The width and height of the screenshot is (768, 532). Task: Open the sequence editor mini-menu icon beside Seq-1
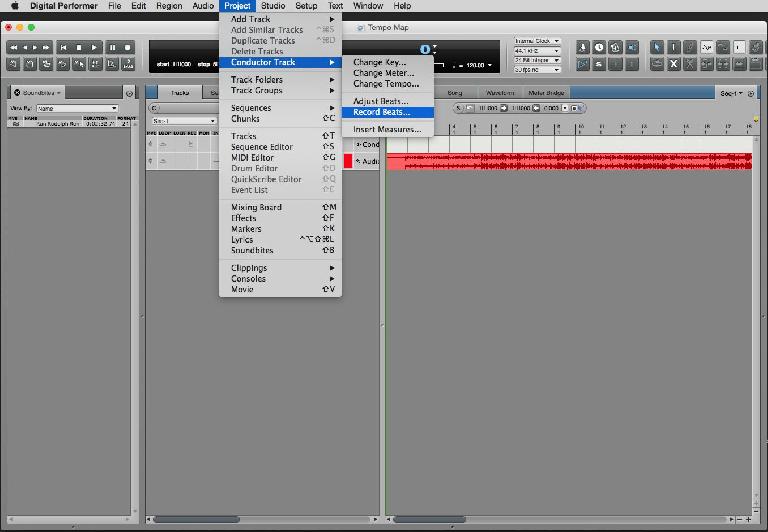751,93
